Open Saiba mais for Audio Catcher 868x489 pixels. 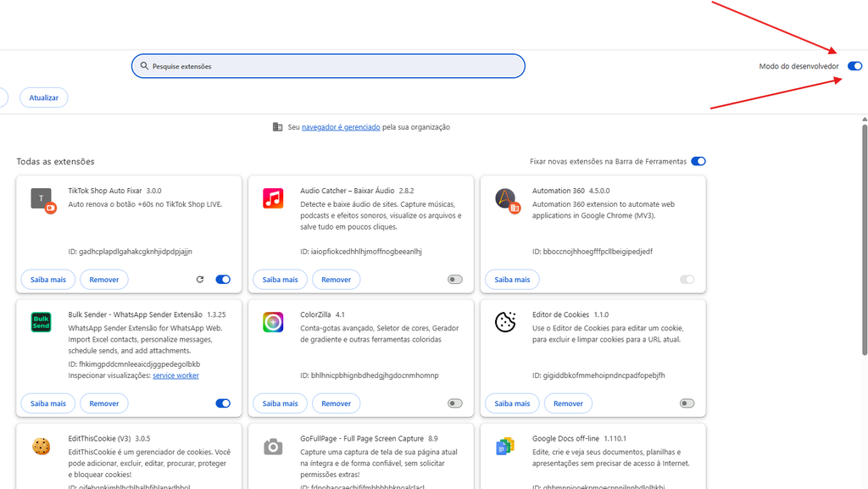point(280,280)
